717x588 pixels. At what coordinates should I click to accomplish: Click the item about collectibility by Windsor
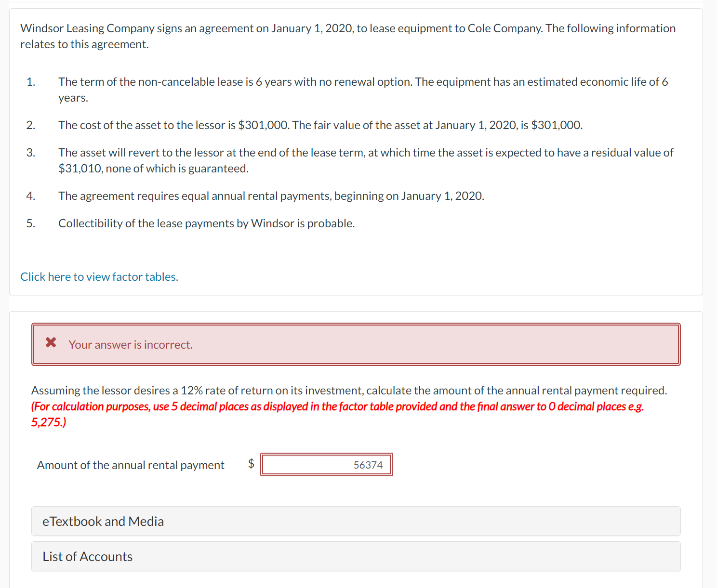pos(206,223)
